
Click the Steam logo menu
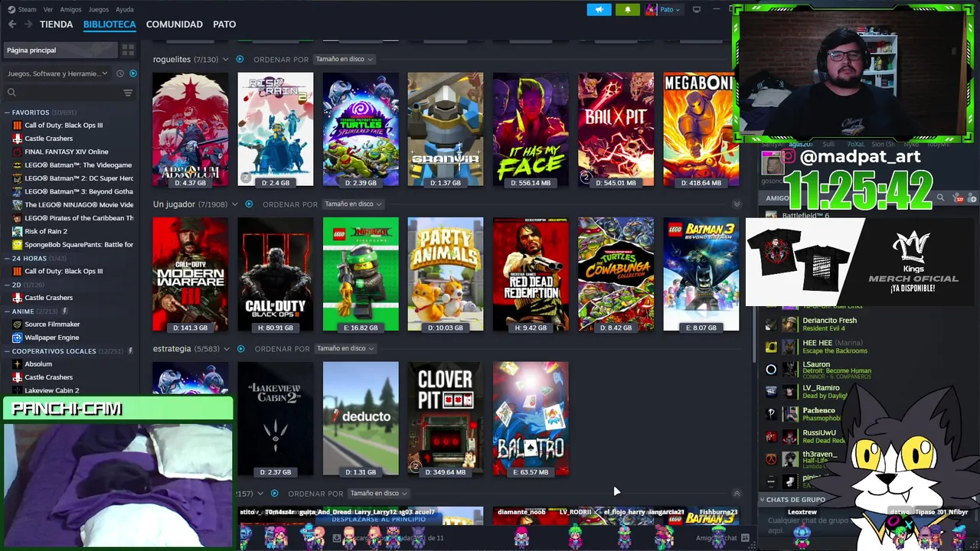[x=22, y=9]
